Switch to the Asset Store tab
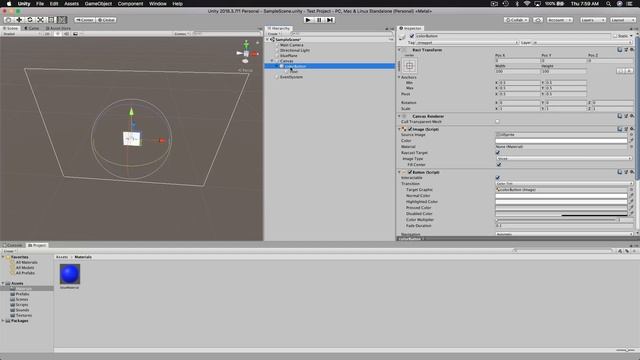Viewport: 640px width, 360px height. pyautogui.click(x=58, y=28)
